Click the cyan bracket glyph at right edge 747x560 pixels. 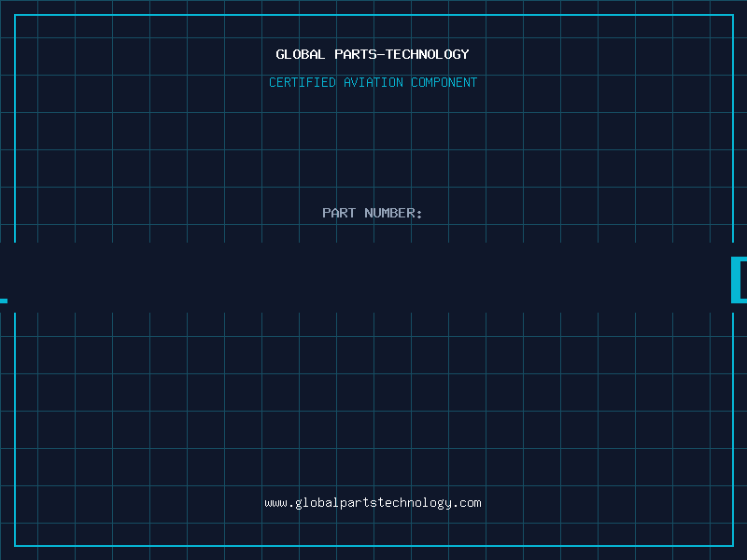(x=739, y=279)
